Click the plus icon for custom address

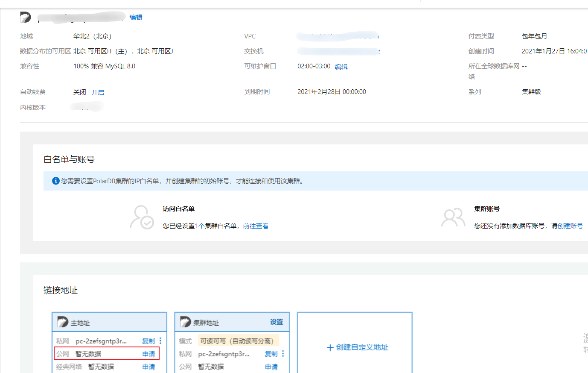tap(330, 348)
